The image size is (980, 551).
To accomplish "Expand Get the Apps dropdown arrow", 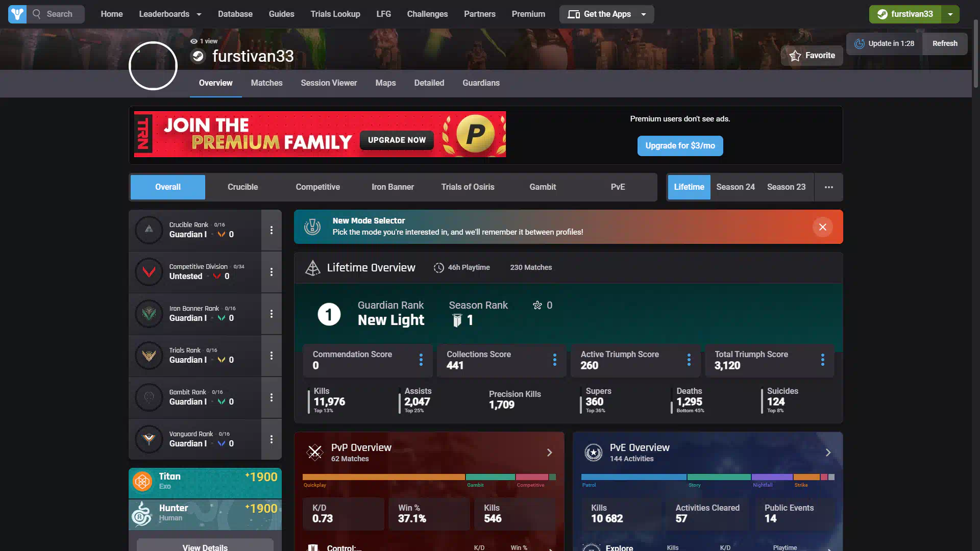I will point(644,14).
